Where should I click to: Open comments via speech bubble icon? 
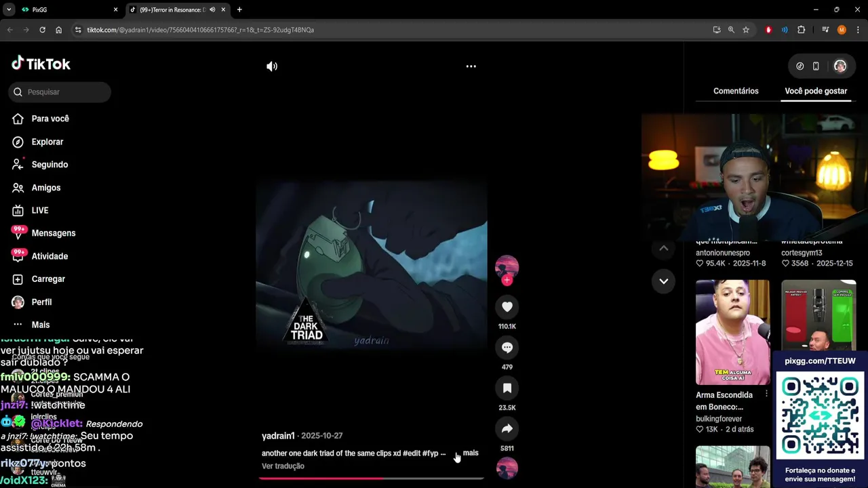(507, 348)
